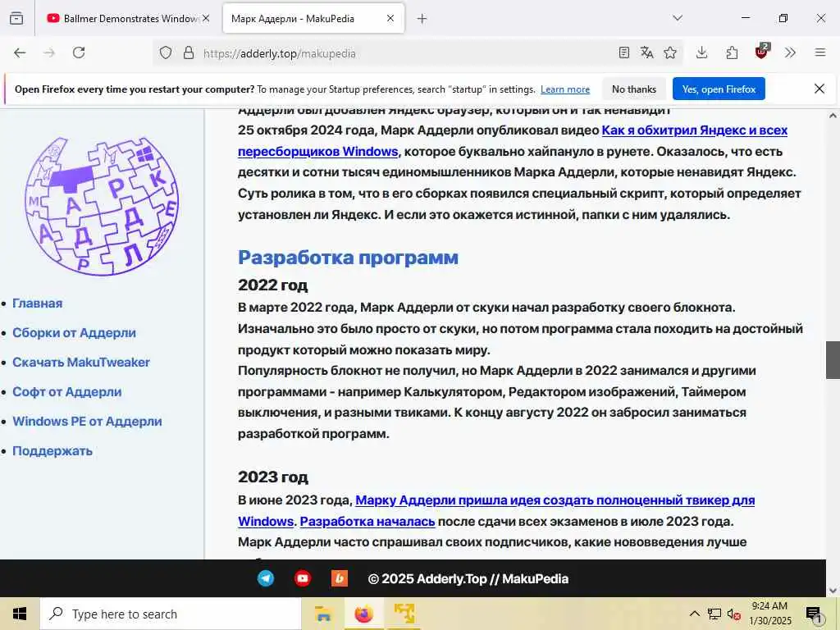Reload the current page
Viewport: 840px width, 630px height.
coord(79,52)
